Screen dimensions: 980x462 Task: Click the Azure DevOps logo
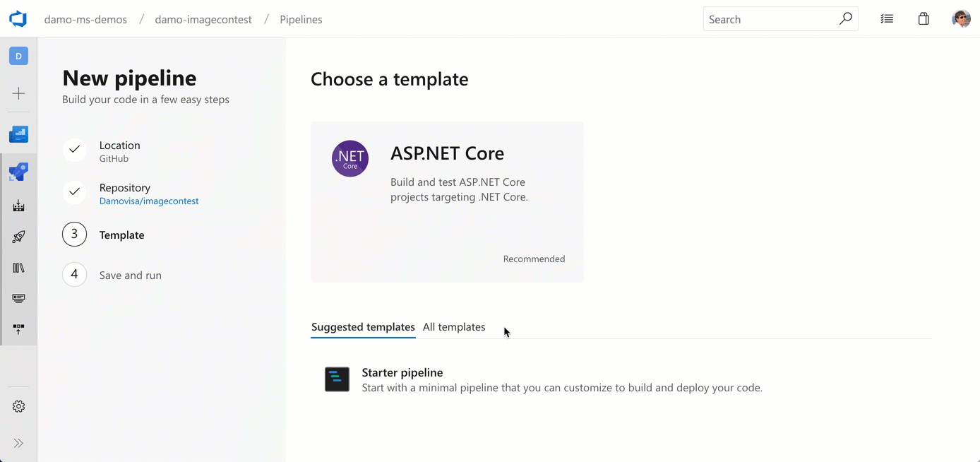pyautogui.click(x=18, y=19)
